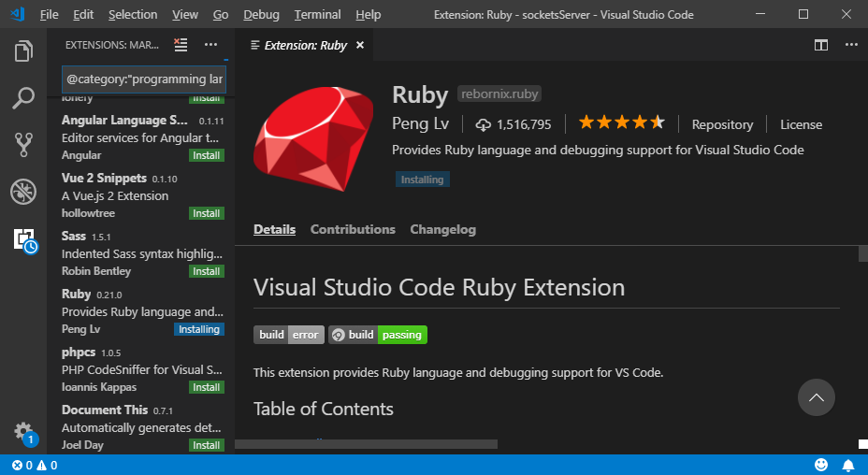Install Vue 2 Snippets extension
The width and height of the screenshot is (868, 475).
(207, 213)
